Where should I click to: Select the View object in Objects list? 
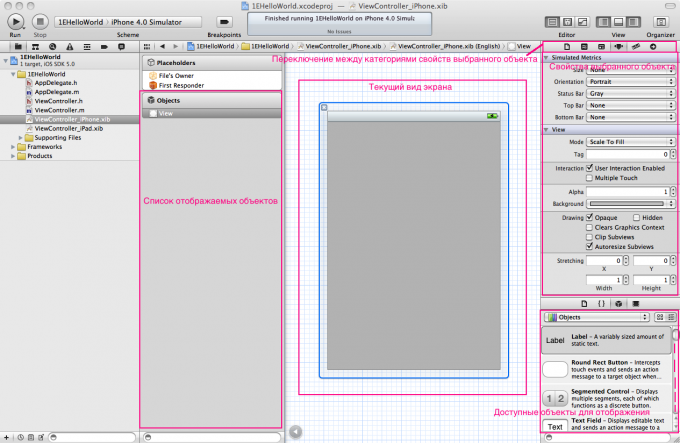(x=212, y=113)
